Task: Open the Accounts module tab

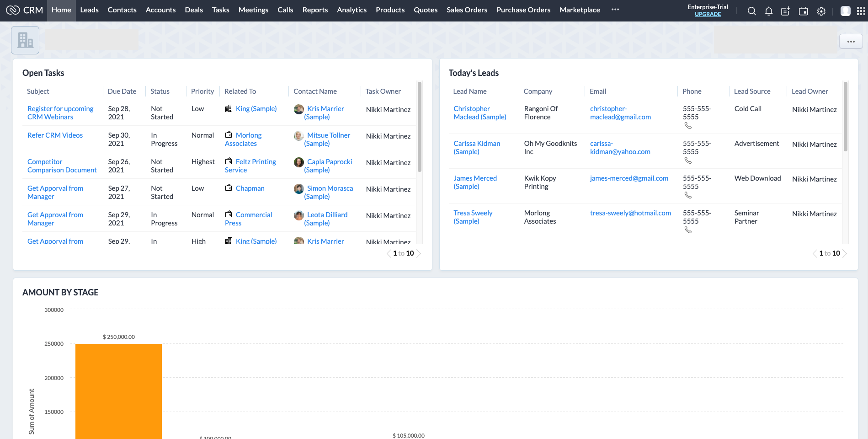Action: tap(160, 10)
